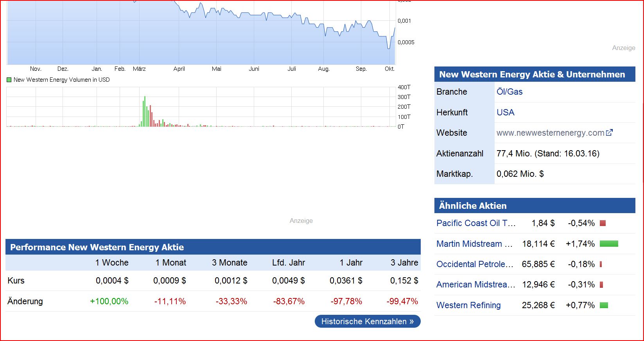
Task: Click the red change bar for American Midstream
Action: click(601, 285)
